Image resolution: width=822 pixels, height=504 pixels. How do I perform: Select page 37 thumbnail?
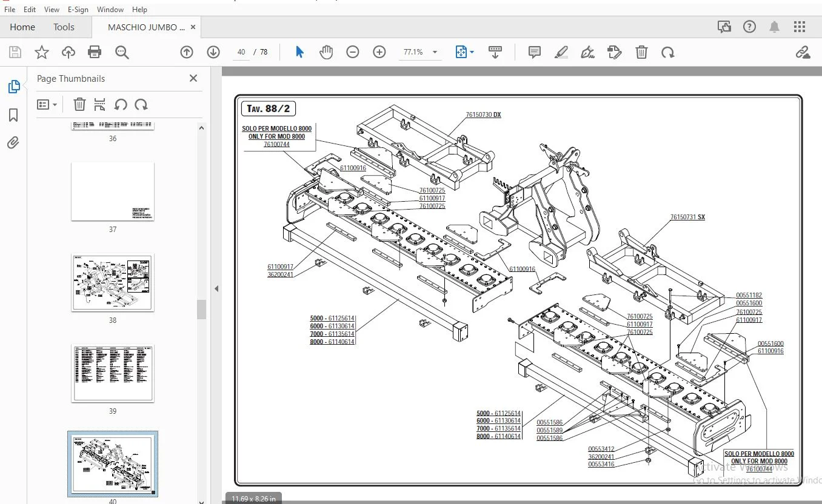113,191
